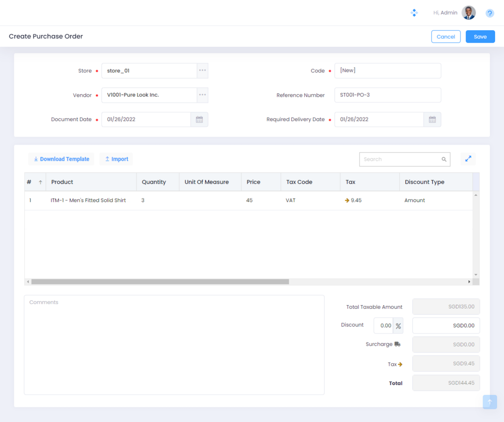
Task: Click the search magnifier icon
Action: click(x=444, y=160)
